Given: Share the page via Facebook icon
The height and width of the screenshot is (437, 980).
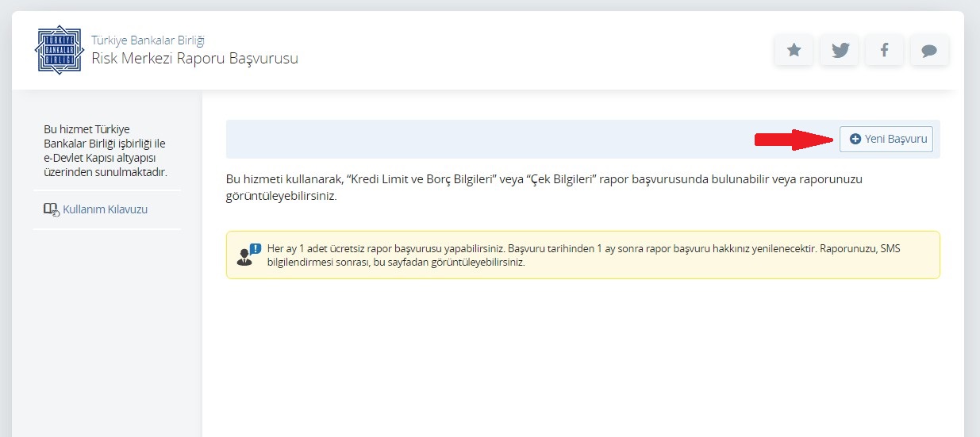Looking at the screenshot, I should (884, 51).
